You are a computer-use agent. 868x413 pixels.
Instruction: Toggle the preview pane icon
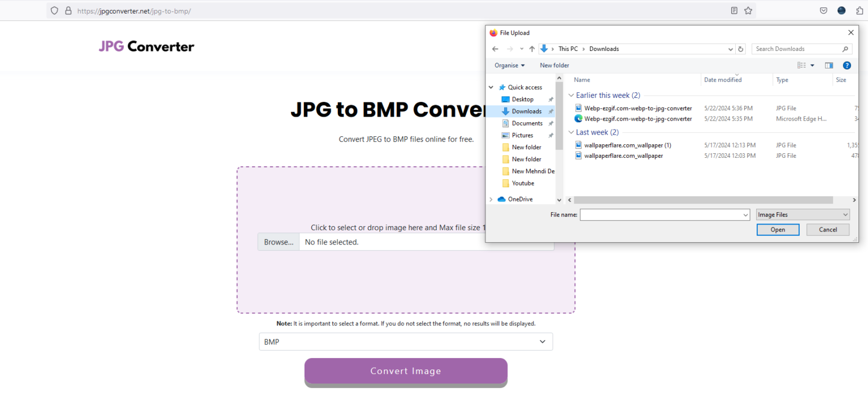pos(829,66)
